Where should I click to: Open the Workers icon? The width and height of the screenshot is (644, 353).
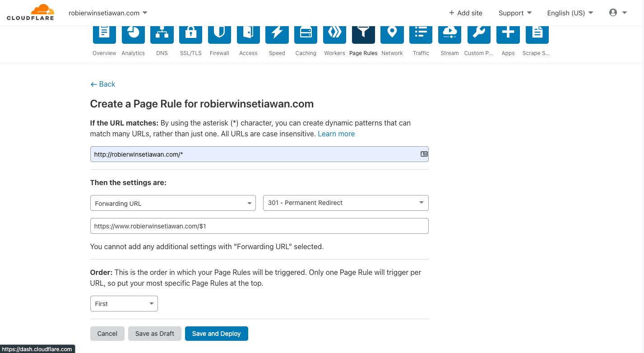(334, 35)
